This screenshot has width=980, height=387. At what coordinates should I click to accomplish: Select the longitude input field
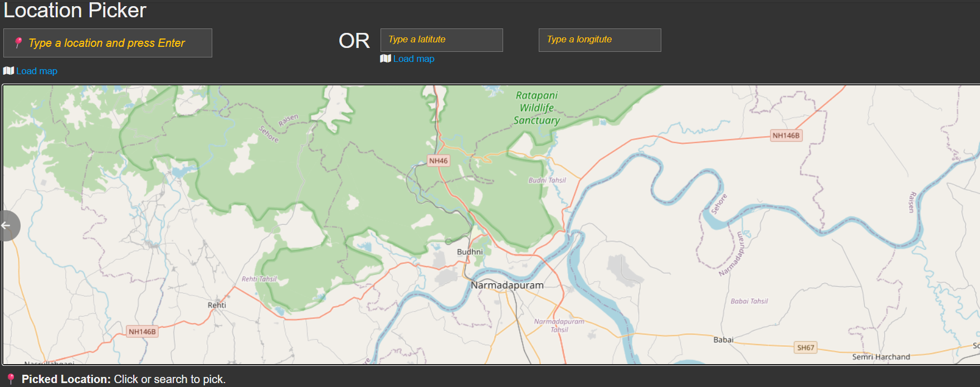pyautogui.click(x=599, y=40)
